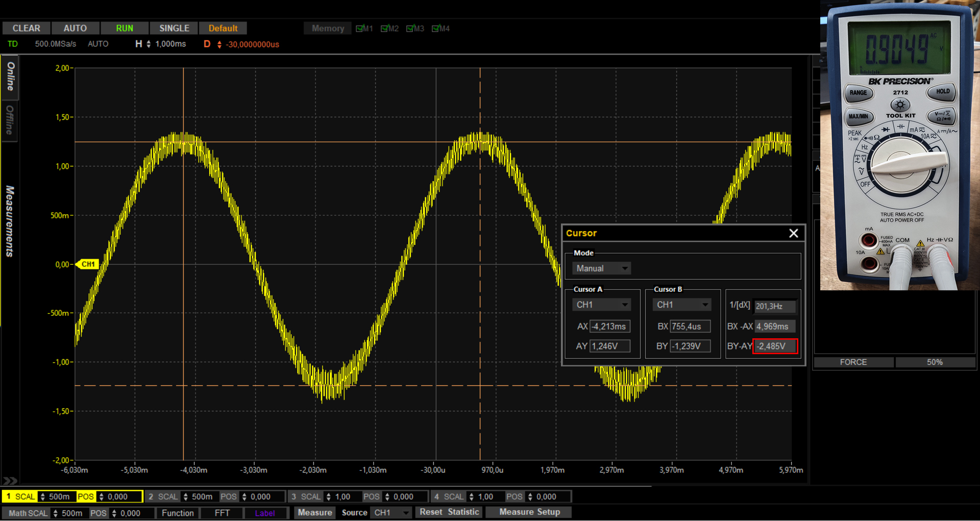This screenshot has width=980, height=521.
Task: Open the Cursor B CH1 dropdown
Action: 681,305
